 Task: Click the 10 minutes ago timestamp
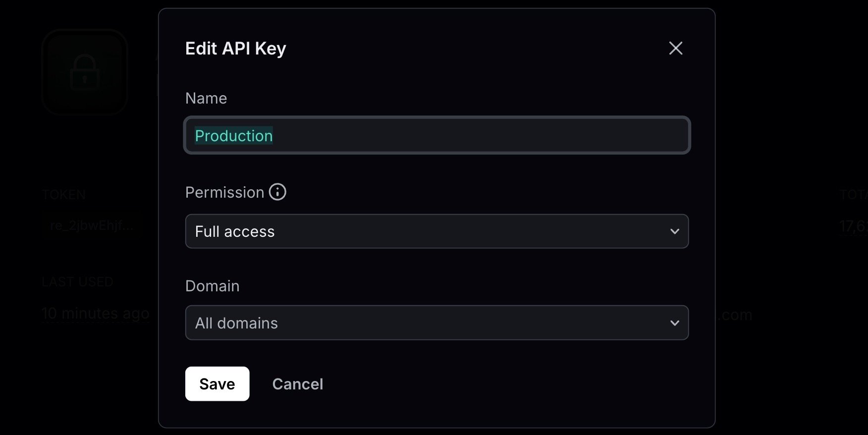(x=96, y=314)
